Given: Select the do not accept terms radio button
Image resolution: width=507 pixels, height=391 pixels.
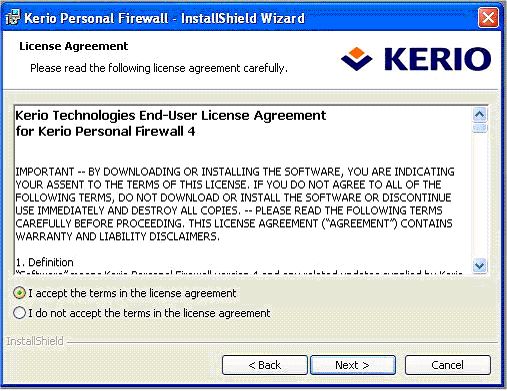Looking at the screenshot, I should 19,313.
